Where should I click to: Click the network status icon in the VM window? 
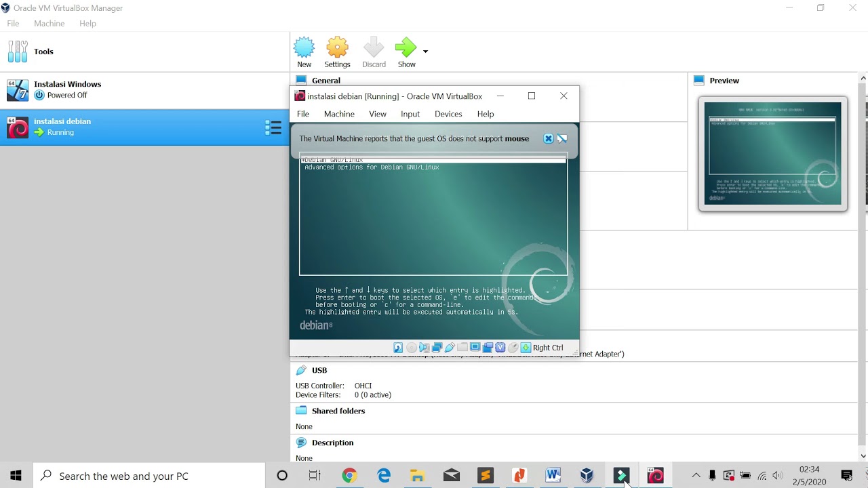pos(437,348)
